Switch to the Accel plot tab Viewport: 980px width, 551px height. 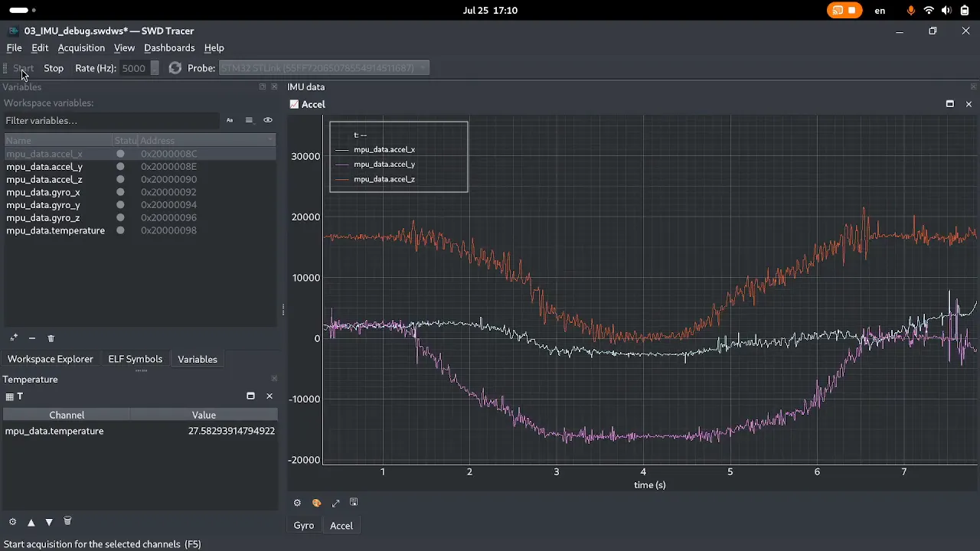pyautogui.click(x=341, y=526)
